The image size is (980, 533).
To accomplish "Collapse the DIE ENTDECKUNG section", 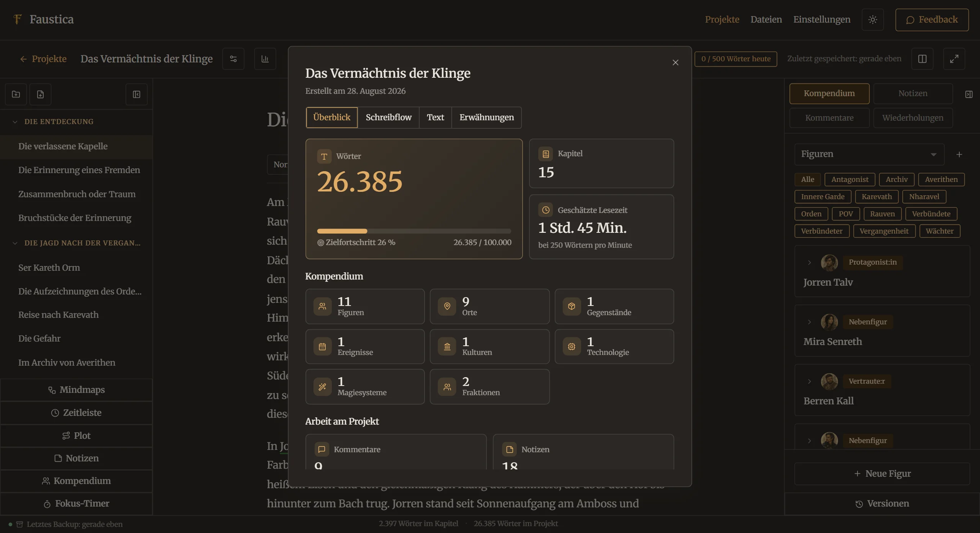I will pos(15,122).
